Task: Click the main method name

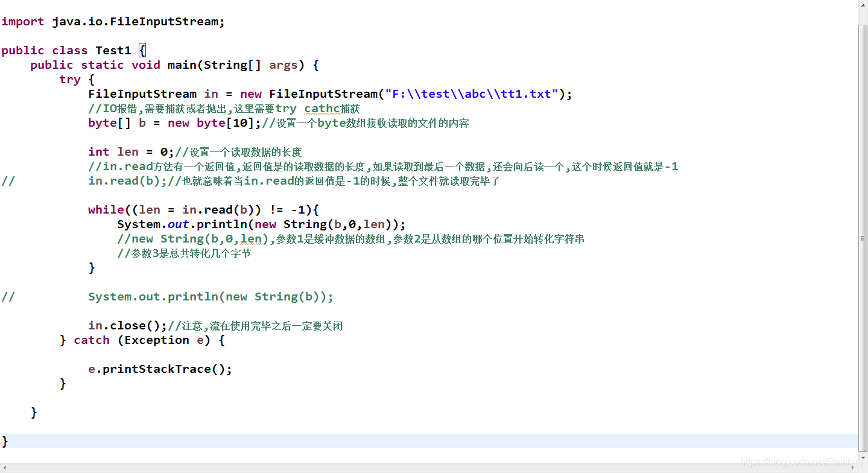Action: [182, 65]
